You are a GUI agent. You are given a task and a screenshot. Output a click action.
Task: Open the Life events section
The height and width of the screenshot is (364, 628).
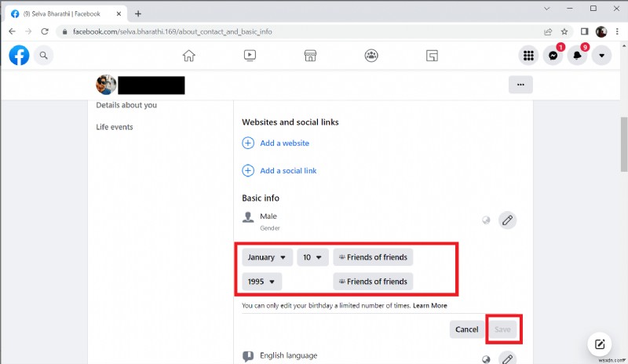pyautogui.click(x=114, y=127)
